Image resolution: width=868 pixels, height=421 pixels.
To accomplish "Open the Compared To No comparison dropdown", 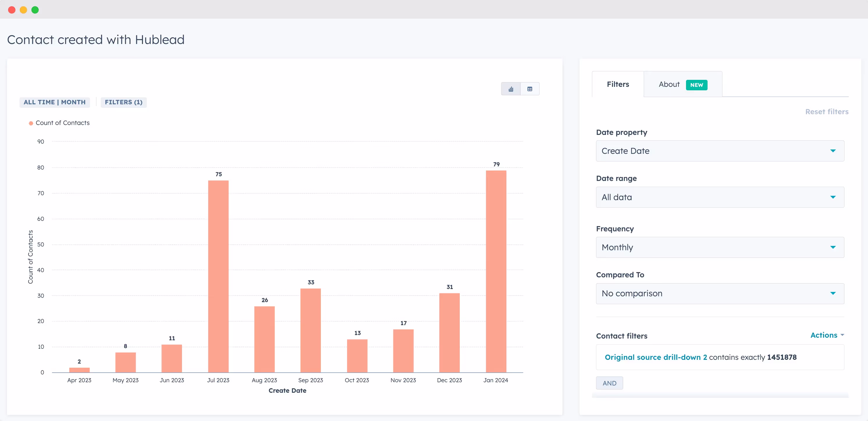I will pos(720,294).
